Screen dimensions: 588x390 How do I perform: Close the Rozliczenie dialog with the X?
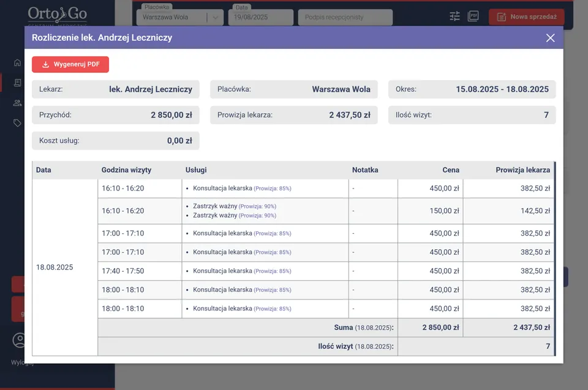click(550, 38)
